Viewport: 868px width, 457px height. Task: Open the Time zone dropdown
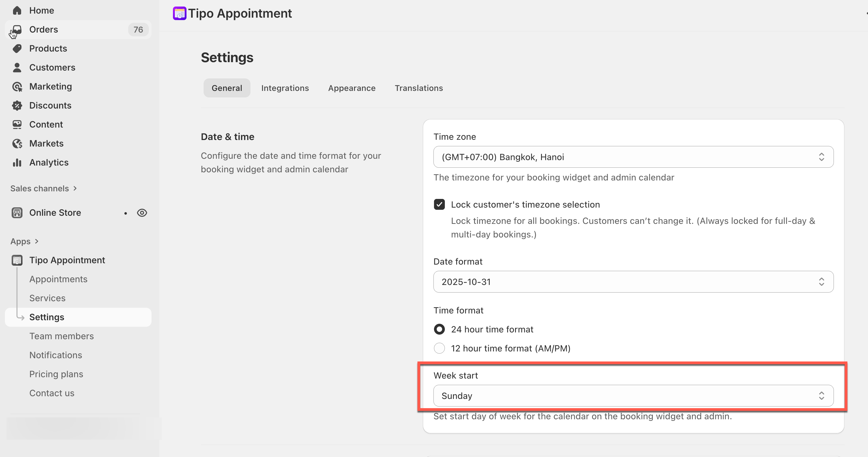click(x=633, y=157)
